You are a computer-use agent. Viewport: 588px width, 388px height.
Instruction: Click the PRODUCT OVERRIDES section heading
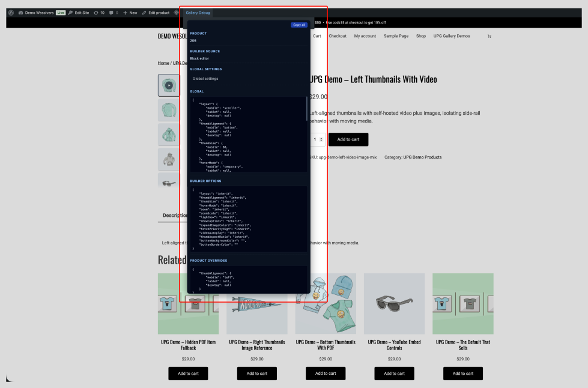(x=208, y=261)
